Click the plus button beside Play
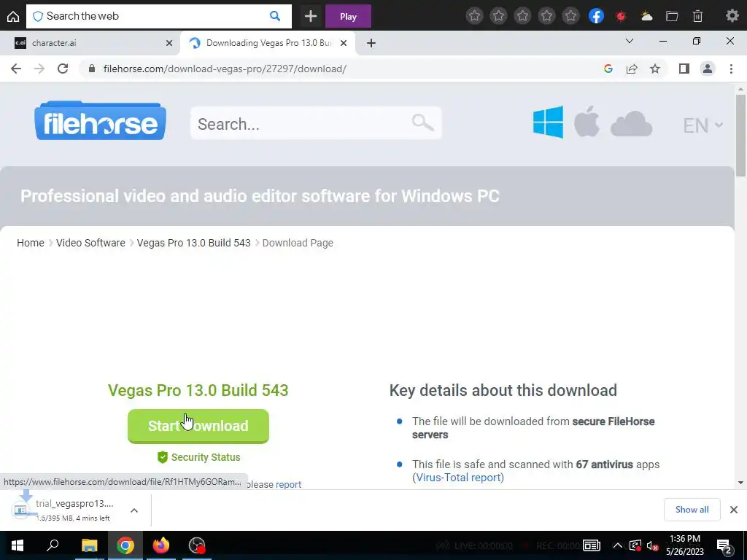The image size is (747, 560). pyautogui.click(x=311, y=16)
